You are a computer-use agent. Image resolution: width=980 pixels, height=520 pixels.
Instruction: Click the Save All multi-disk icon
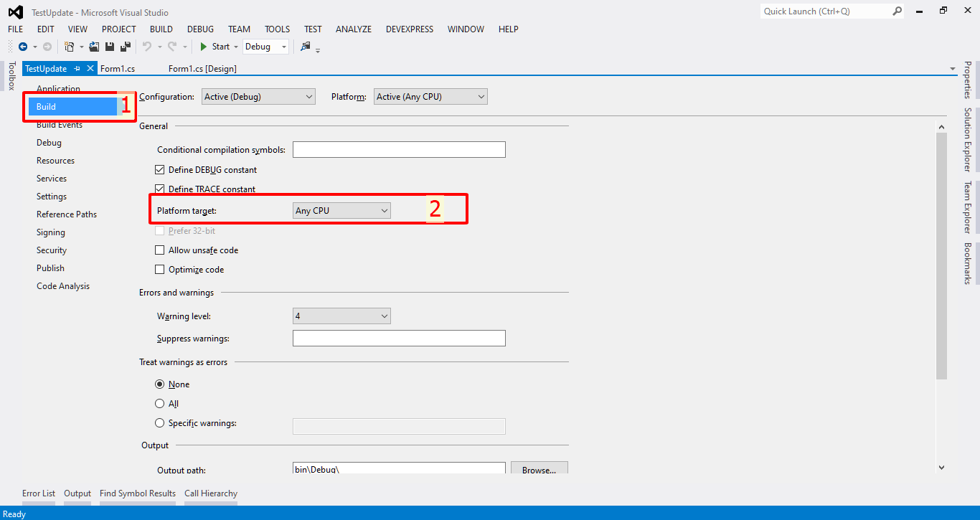point(126,47)
